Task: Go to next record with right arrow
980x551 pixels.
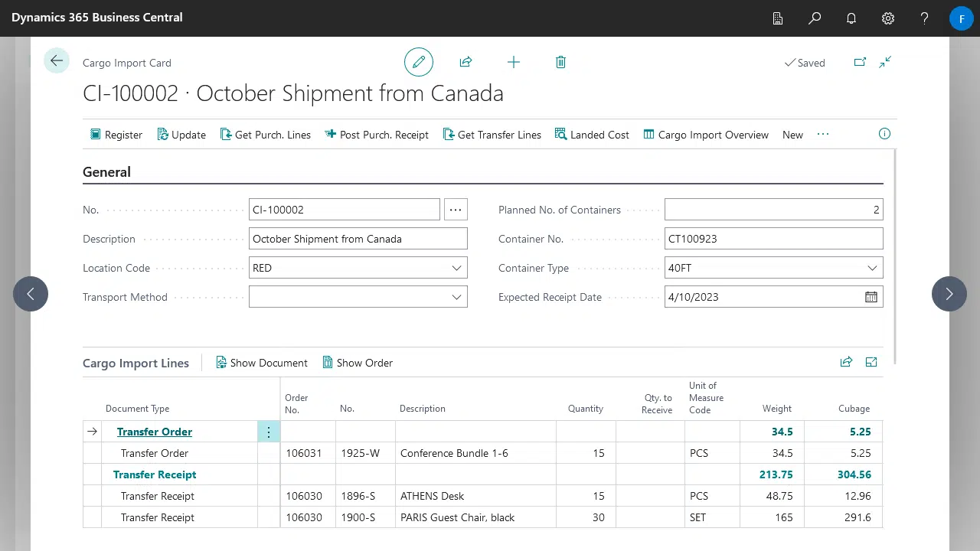Action: [x=949, y=294]
